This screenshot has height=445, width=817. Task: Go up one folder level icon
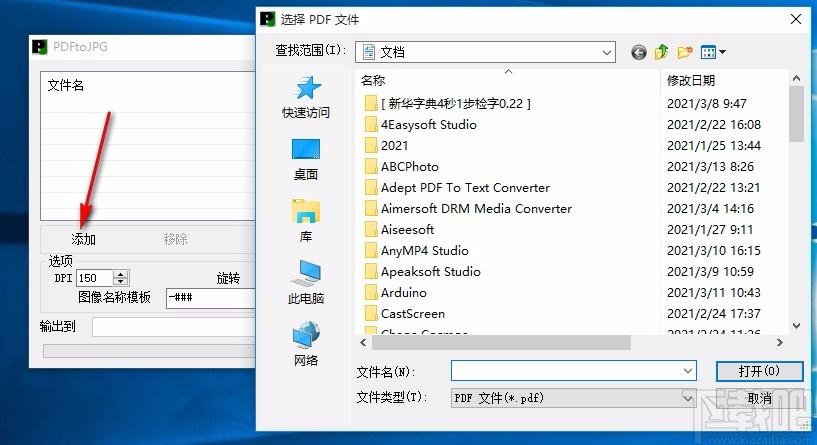661,52
